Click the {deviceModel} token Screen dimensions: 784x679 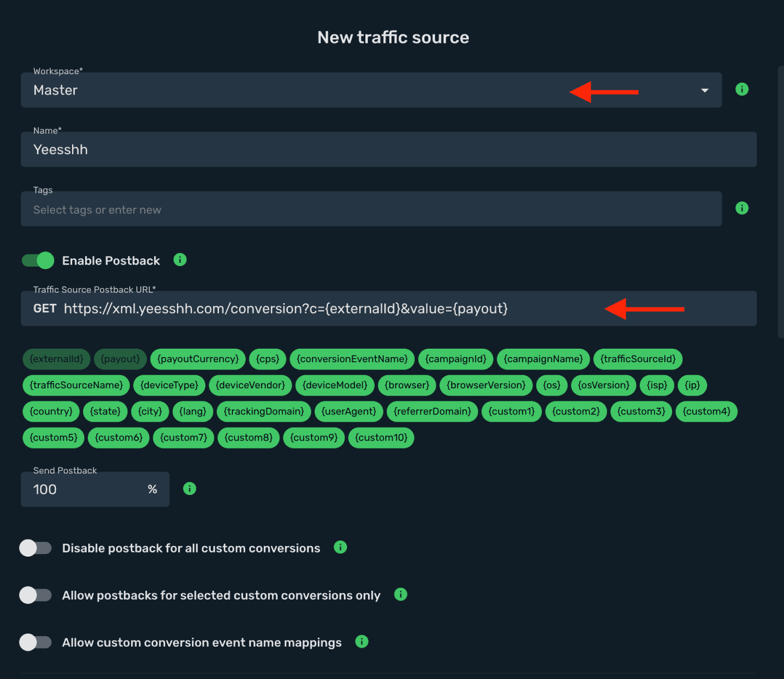click(335, 385)
